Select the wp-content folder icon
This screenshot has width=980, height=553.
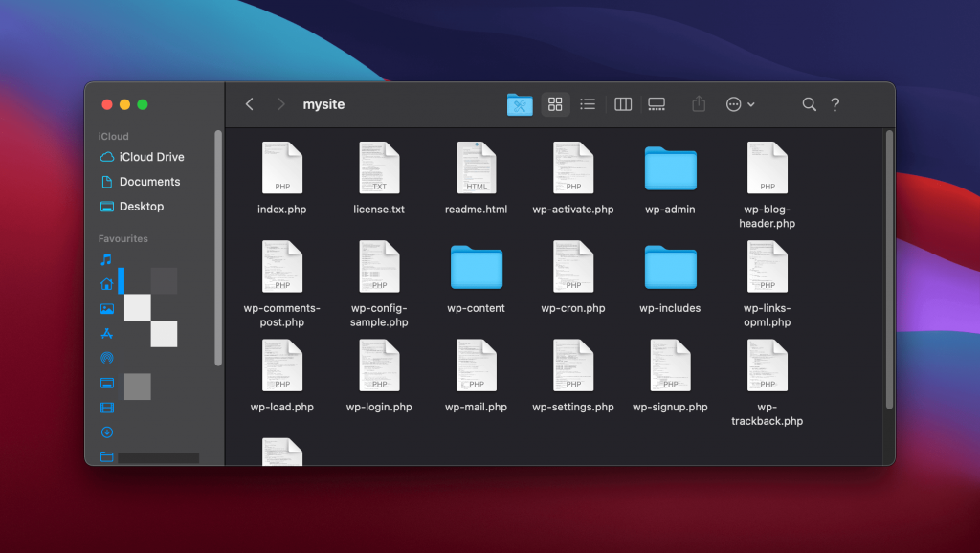(477, 267)
